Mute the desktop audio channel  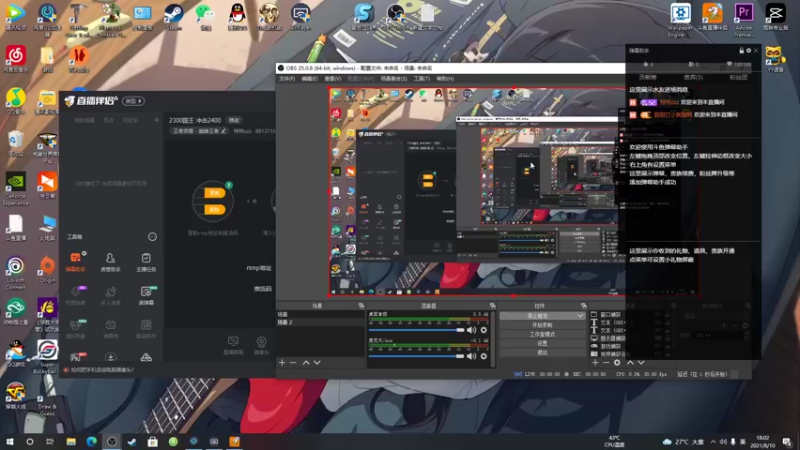[471, 330]
